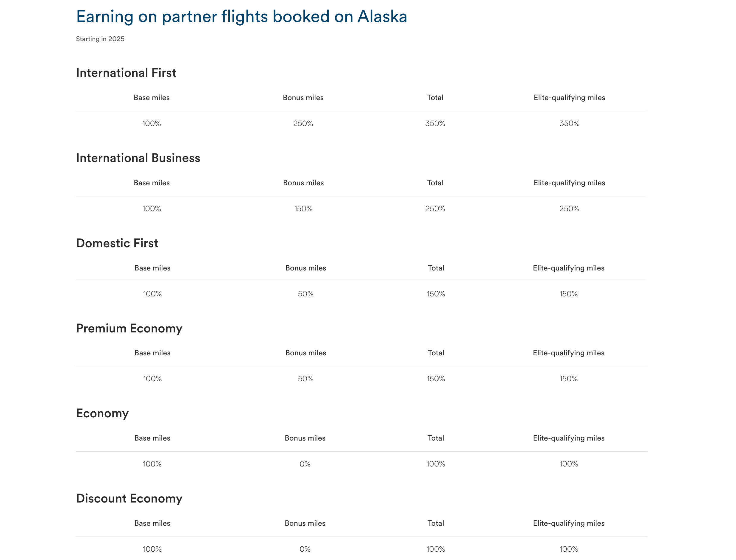Click Elite-qualifying miles header under International Business
Viewport: 736px width, 560px height.
[569, 183]
